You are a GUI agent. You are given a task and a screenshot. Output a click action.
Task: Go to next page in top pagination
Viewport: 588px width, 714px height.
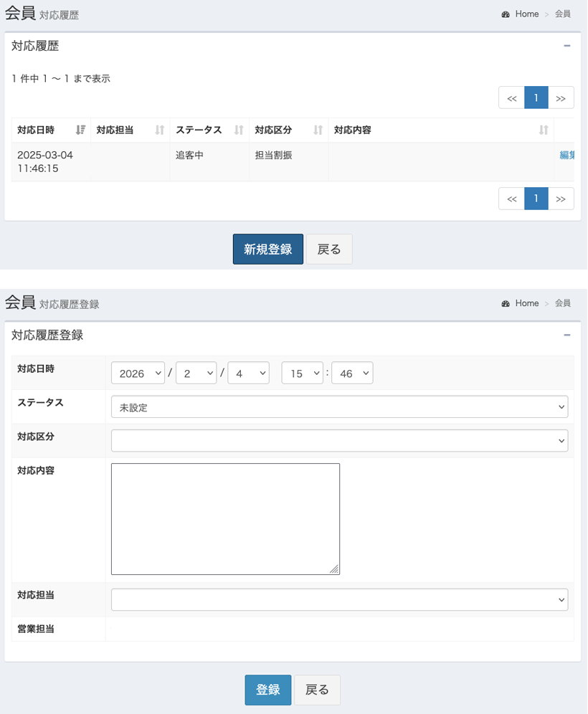point(561,98)
